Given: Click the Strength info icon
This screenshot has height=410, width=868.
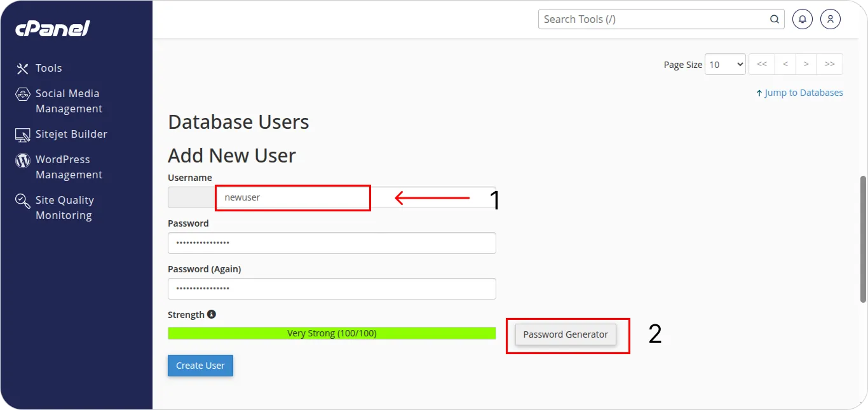Looking at the screenshot, I should click(x=212, y=314).
